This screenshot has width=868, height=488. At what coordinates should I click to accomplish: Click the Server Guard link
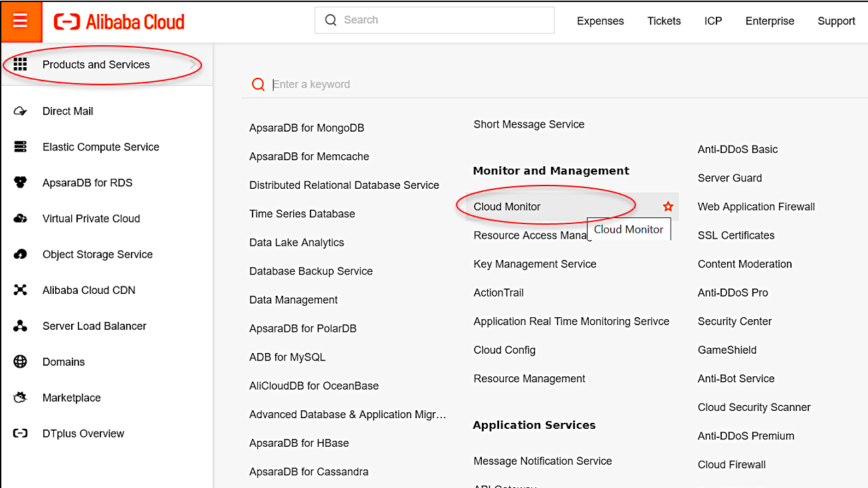729,178
